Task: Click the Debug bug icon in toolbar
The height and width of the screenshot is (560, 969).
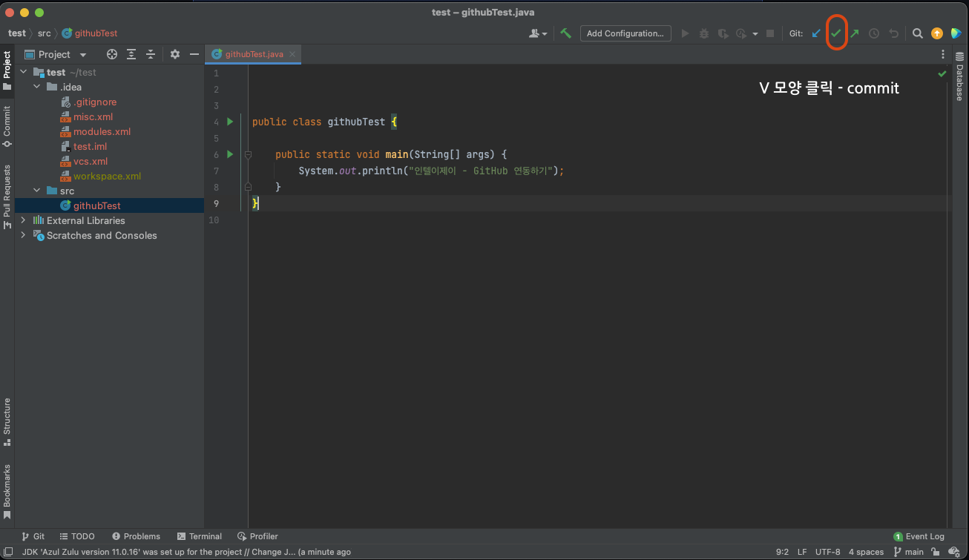Action: [x=703, y=33]
